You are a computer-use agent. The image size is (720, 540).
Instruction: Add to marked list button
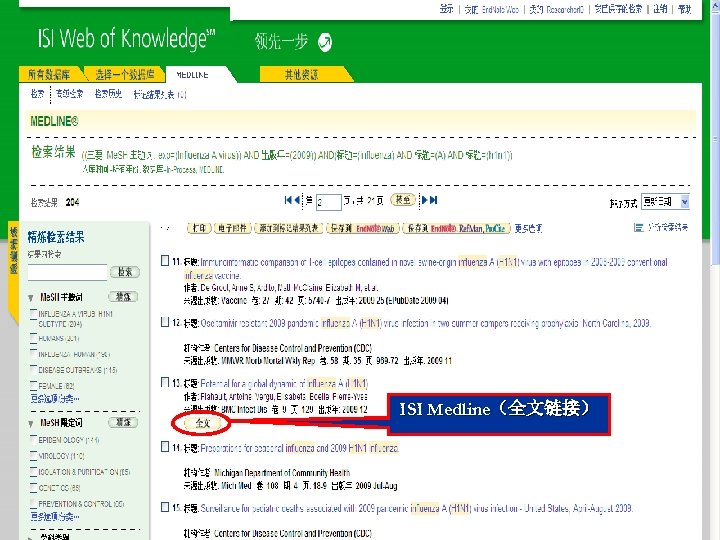click(289, 228)
